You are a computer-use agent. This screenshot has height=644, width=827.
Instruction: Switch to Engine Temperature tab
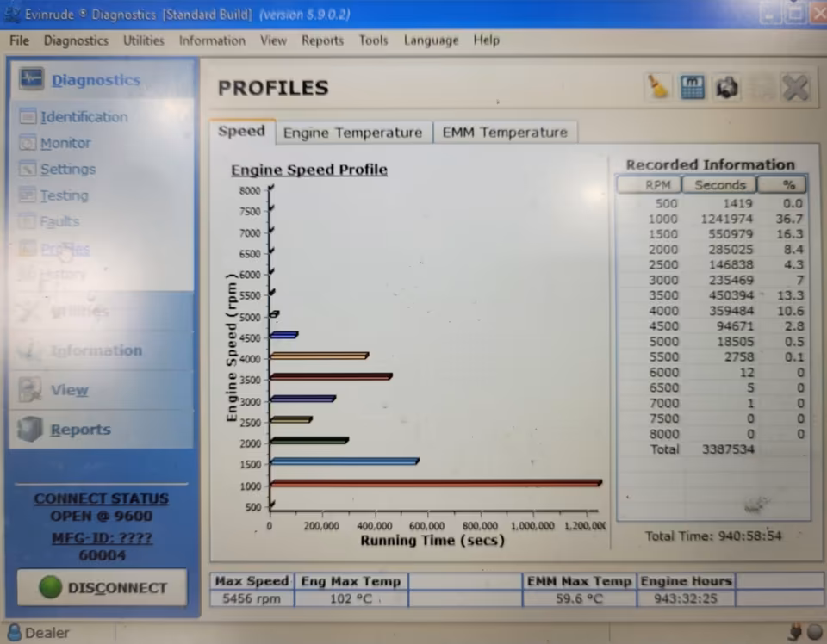pyautogui.click(x=353, y=133)
